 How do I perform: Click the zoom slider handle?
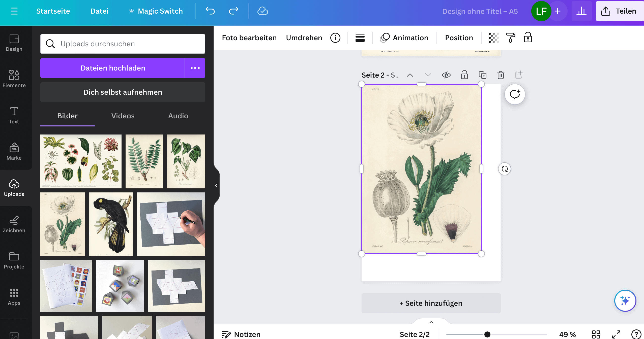(487, 334)
